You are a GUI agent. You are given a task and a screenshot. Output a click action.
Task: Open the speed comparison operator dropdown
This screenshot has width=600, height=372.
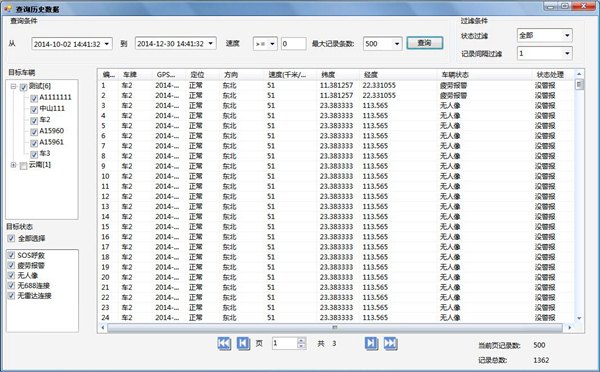[x=272, y=44]
